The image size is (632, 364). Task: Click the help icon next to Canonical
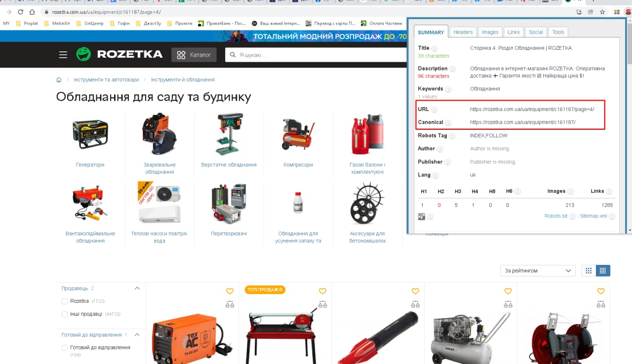point(448,123)
